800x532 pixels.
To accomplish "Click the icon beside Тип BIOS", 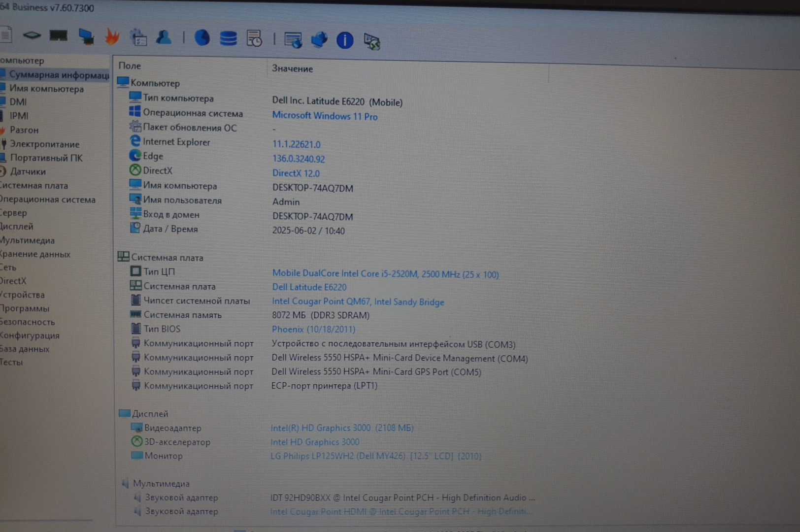I will [x=136, y=328].
